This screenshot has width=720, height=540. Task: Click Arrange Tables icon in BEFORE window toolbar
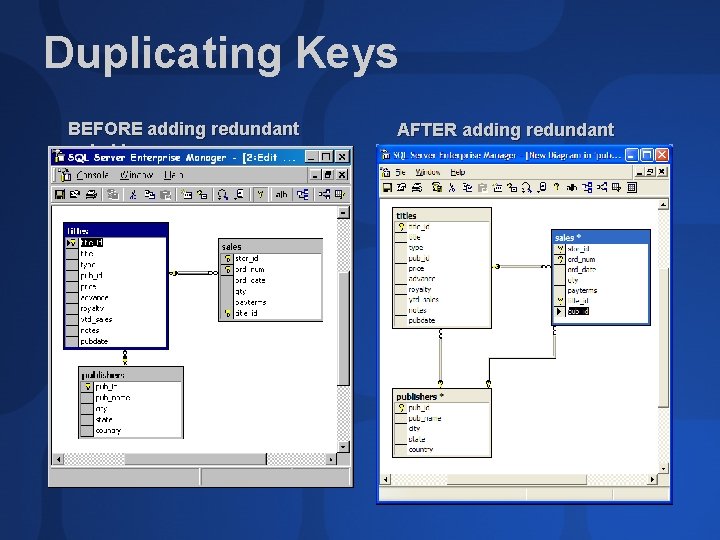[303, 195]
